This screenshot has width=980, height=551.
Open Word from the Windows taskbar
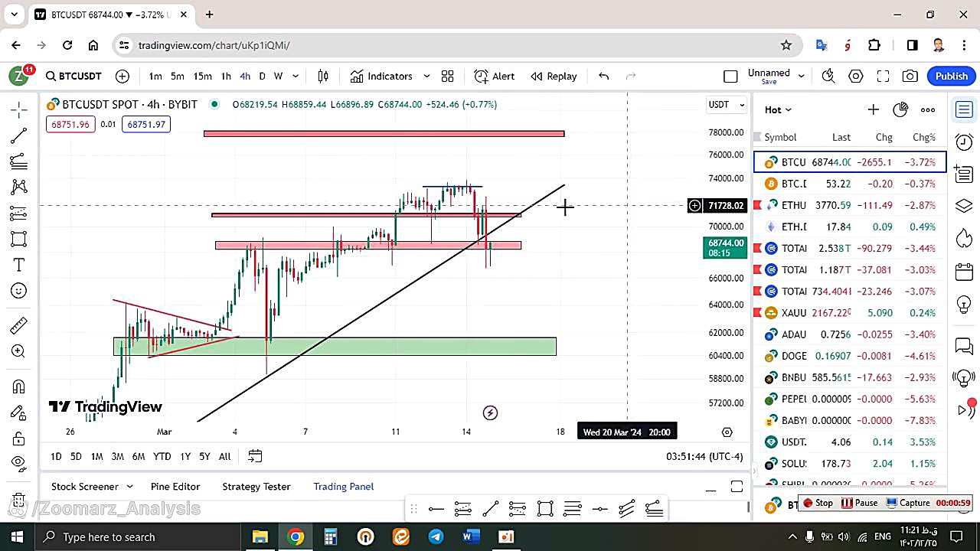click(x=471, y=536)
